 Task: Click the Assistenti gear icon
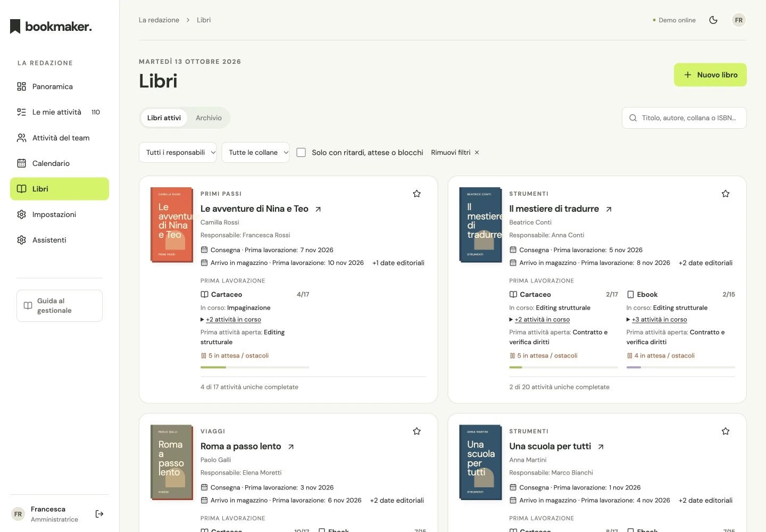(x=21, y=240)
